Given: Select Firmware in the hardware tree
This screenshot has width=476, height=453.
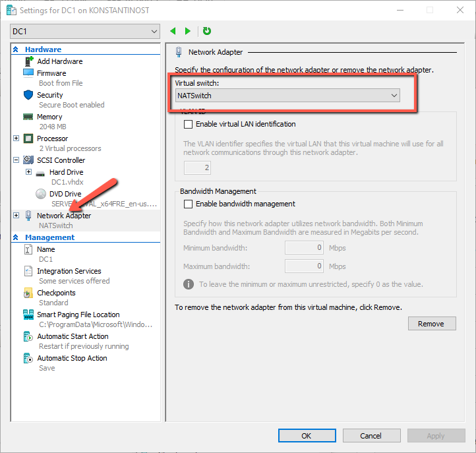Looking at the screenshot, I should click(51, 73).
